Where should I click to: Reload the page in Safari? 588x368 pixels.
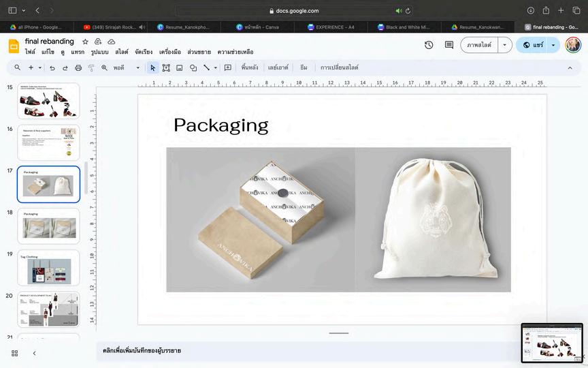point(408,11)
